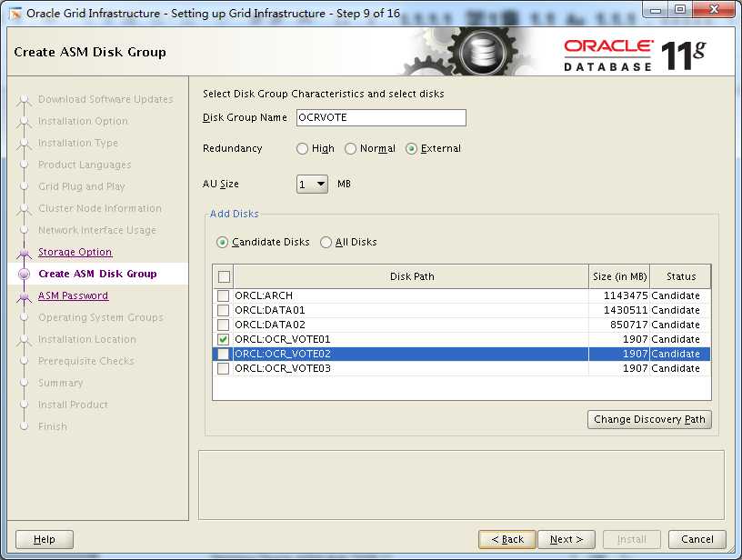
Task: Proceed with the Next button
Action: 567,539
